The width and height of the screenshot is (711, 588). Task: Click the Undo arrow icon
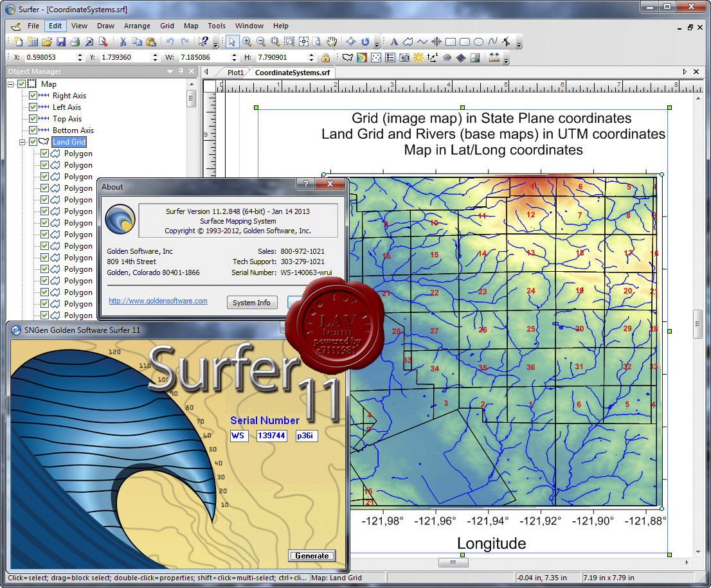click(170, 42)
